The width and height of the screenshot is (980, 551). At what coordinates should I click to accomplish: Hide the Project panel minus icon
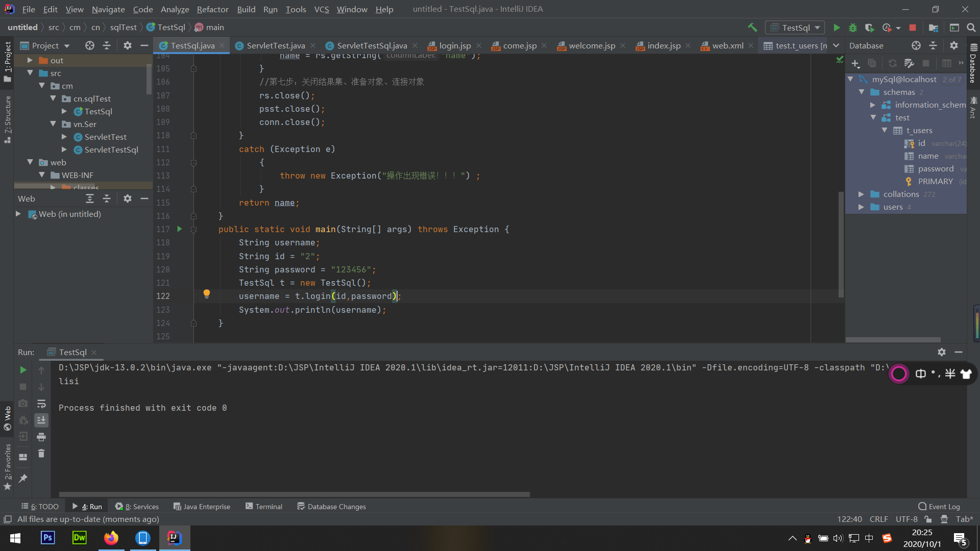[144, 45]
